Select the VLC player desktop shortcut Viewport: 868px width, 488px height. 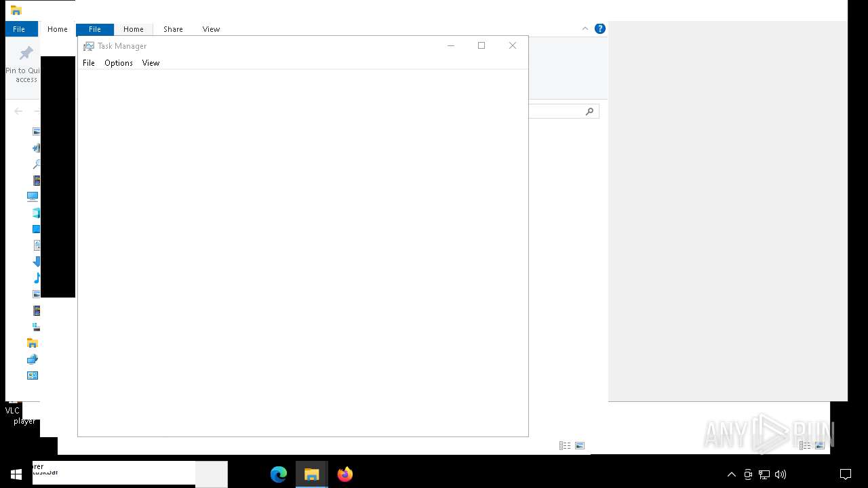(14, 412)
